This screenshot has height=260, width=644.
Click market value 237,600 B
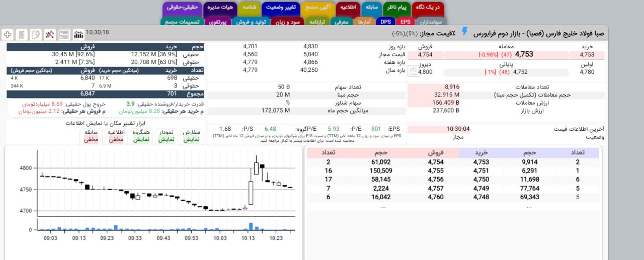[446, 111]
